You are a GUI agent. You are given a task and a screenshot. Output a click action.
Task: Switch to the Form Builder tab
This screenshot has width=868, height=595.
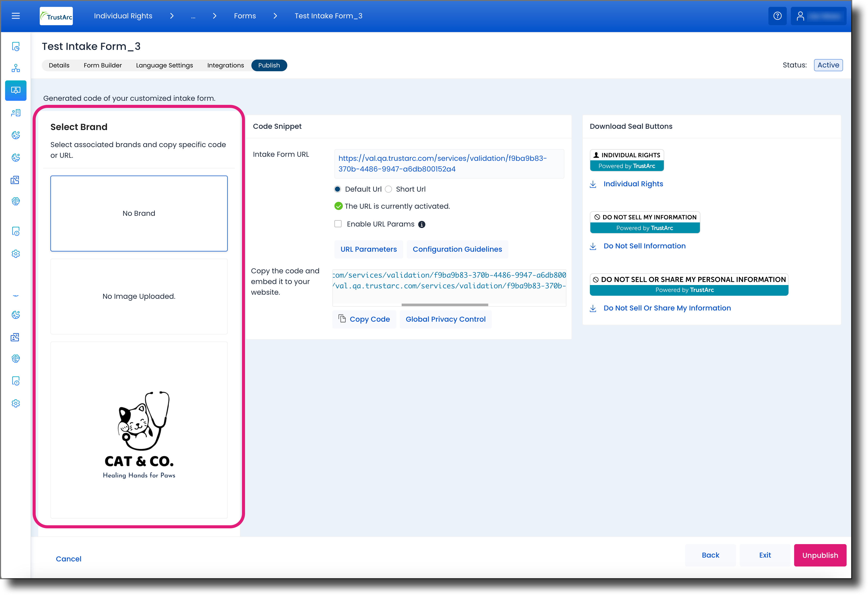click(103, 65)
